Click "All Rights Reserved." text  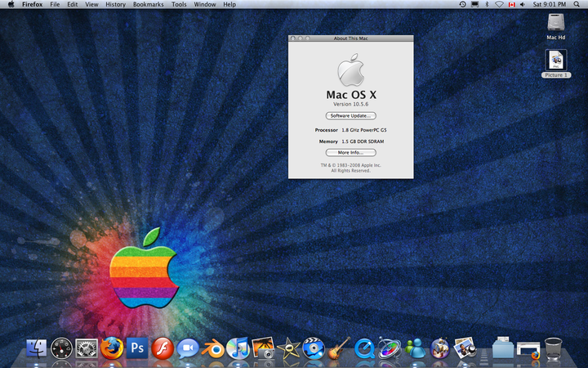click(x=350, y=171)
